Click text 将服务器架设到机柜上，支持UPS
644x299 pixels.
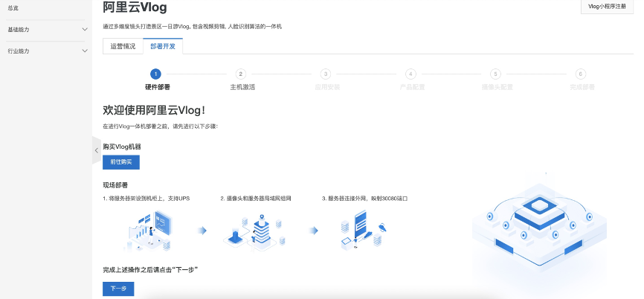149,199
